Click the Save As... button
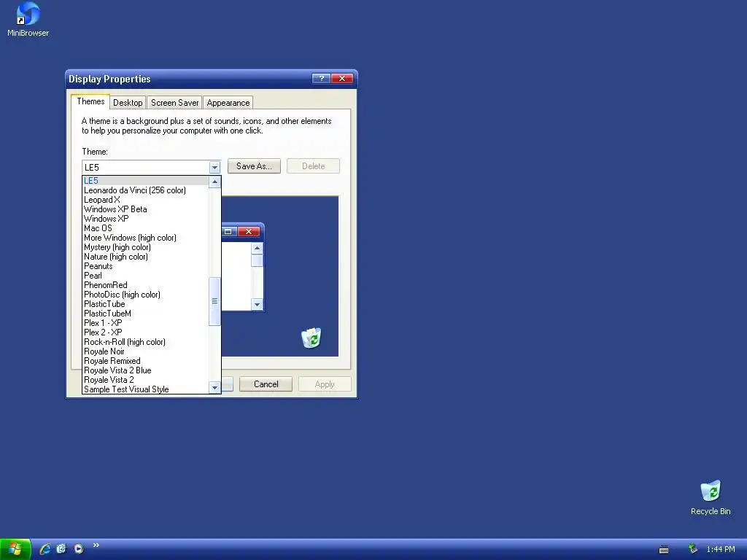The width and height of the screenshot is (747, 560). [x=254, y=166]
